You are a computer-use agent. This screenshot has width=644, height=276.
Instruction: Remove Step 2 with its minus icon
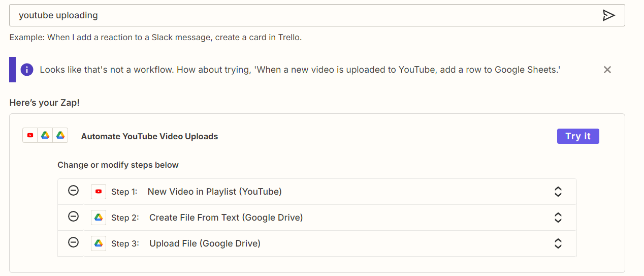[x=73, y=217]
